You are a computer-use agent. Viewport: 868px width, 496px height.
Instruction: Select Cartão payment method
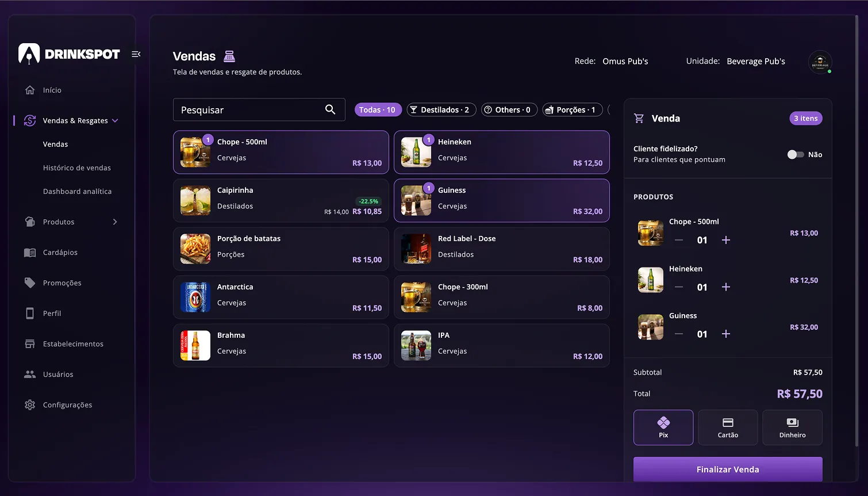point(728,428)
